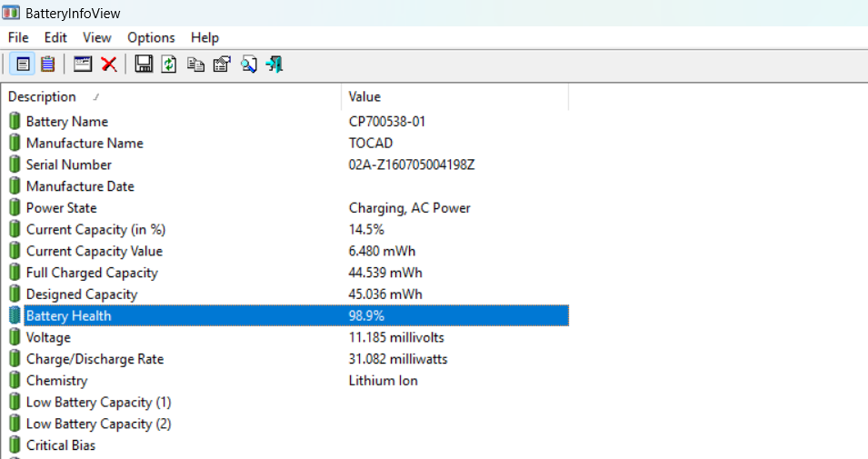
Task: Open the Help menu
Action: (205, 37)
